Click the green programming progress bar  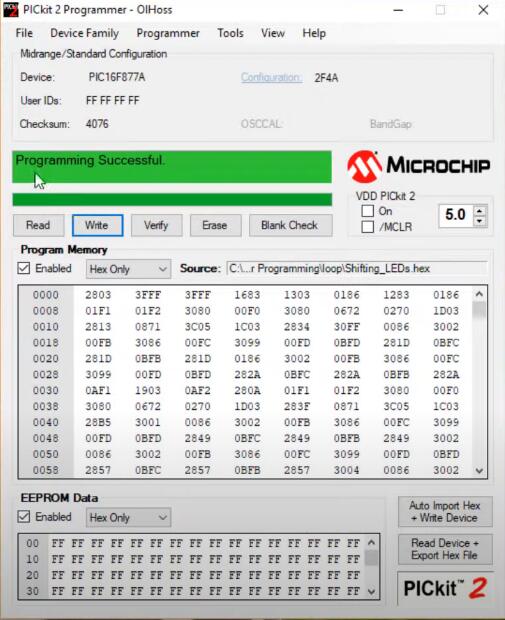coord(172,200)
